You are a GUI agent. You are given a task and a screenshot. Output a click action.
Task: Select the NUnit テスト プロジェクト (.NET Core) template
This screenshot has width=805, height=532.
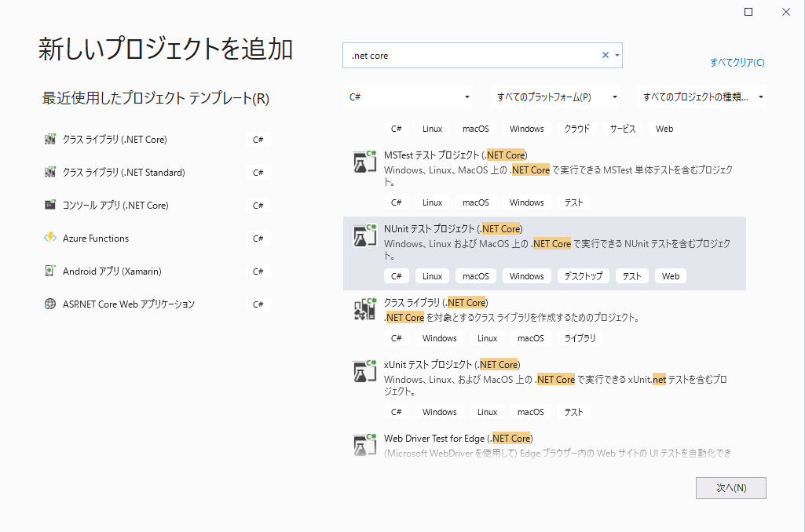pos(544,253)
